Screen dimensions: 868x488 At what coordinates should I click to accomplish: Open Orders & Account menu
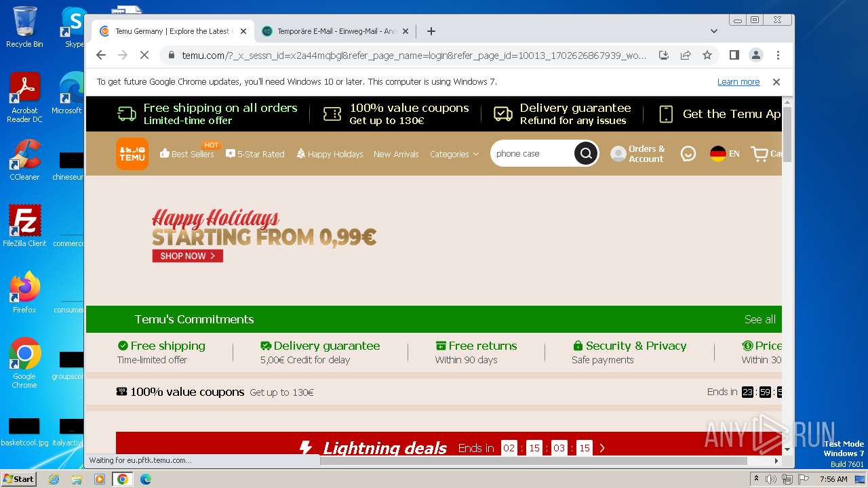pos(637,154)
